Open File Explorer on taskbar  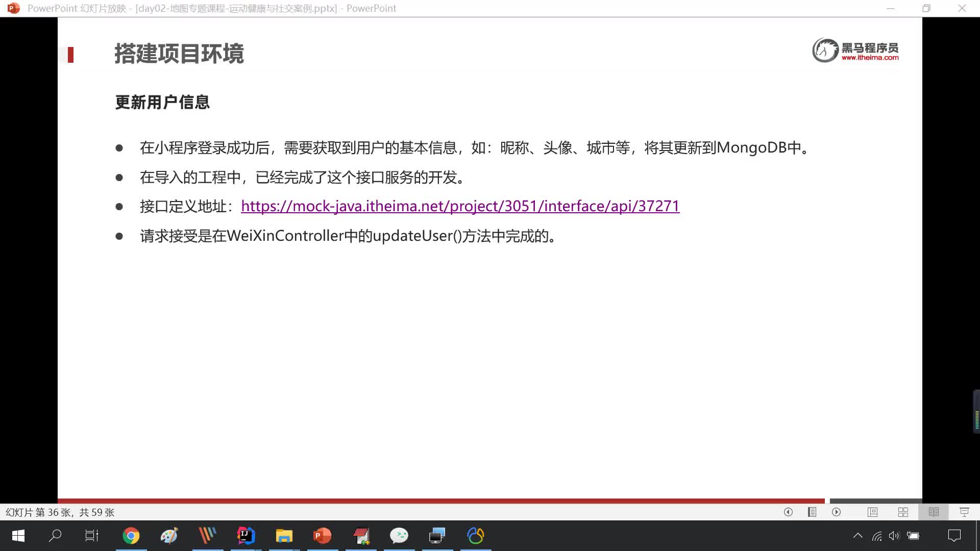point(284,536)
